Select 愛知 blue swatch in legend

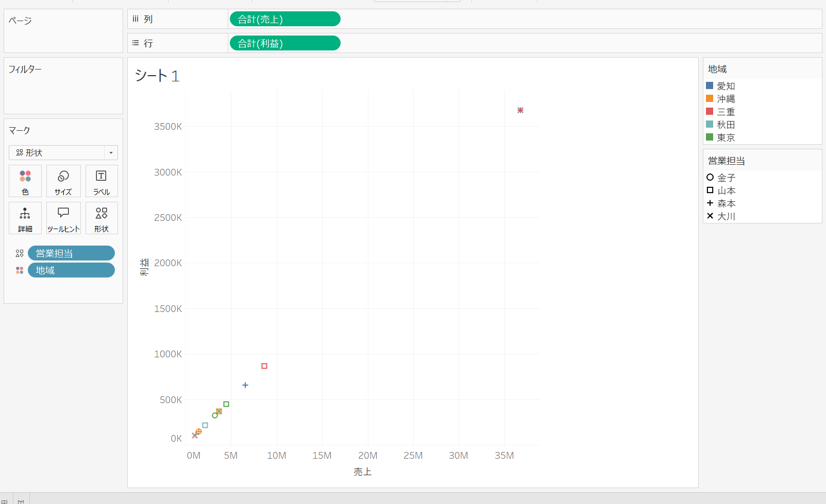710,86
